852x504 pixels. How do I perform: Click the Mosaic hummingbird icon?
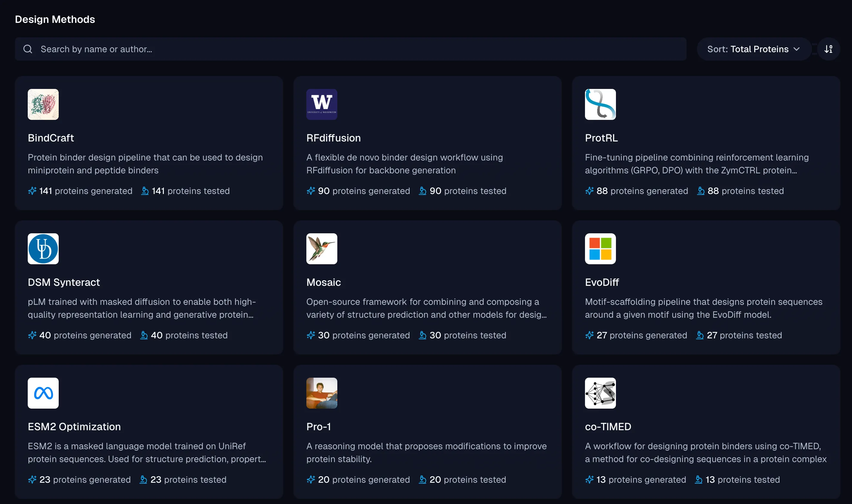click(322, 248)
